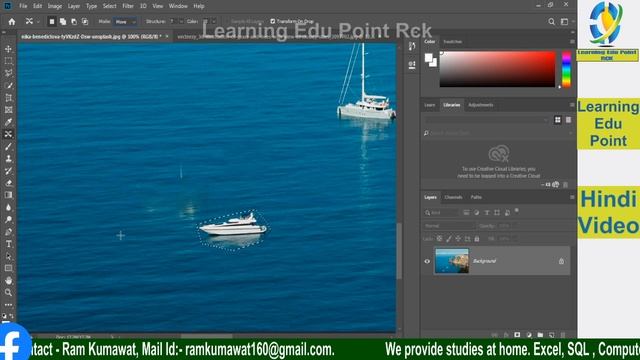Select the Dodge tool
Image resolution: width=640 pixels, height=360 pixels.
(x=8, y=220)
